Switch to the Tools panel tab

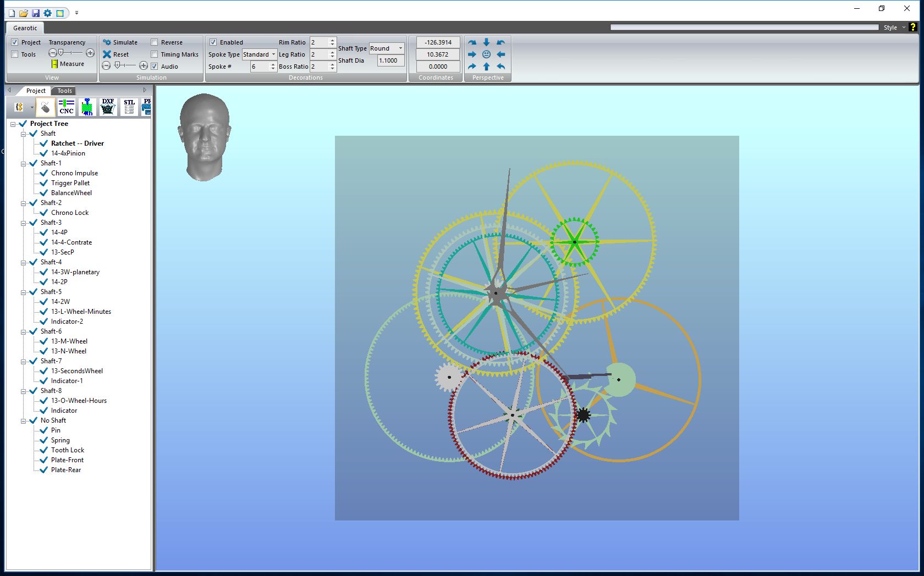(64, 91)
